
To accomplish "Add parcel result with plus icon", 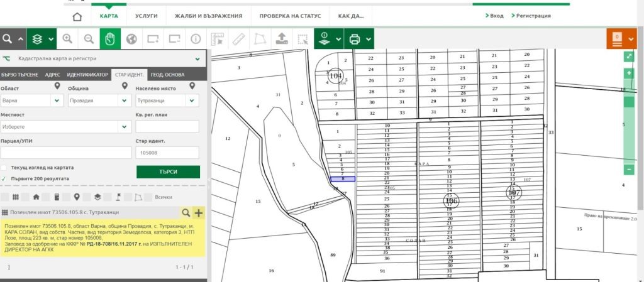I will click(199, 213).
